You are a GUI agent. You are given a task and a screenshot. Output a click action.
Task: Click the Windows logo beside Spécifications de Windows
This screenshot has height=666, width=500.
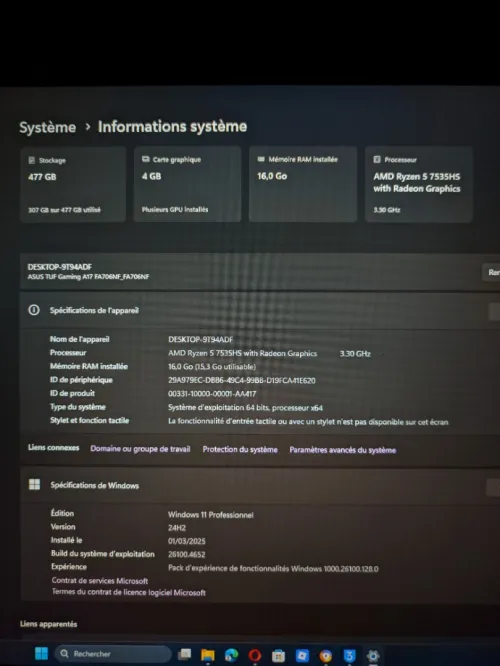tap(34, 485)
